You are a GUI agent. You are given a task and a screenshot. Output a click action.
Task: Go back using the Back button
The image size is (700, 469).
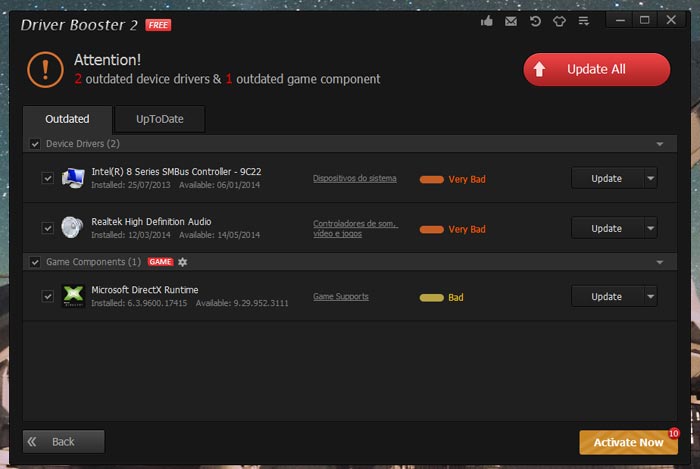(63, 441)
